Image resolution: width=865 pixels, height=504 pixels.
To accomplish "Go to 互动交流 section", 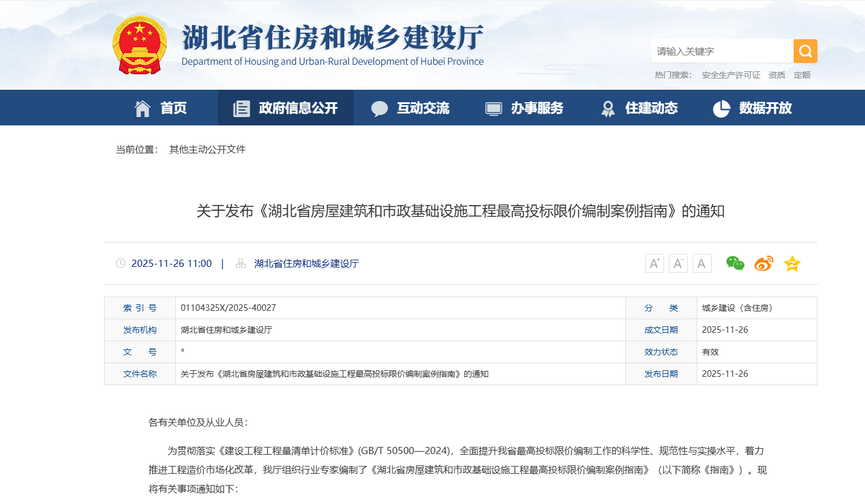I will click(410, 108).
